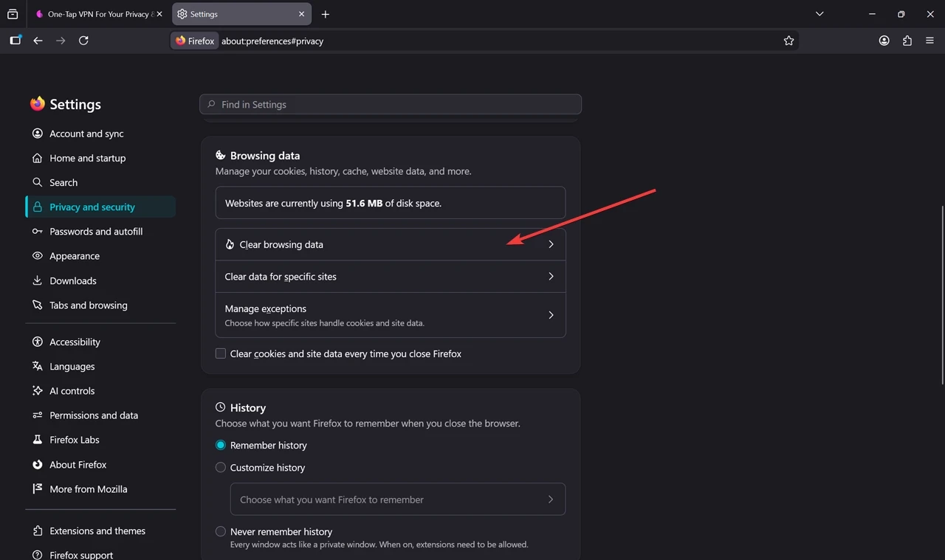Enable clear cookies on close checkbox
The height and width of the screenshot is (560, 945).
click(221, 353)
